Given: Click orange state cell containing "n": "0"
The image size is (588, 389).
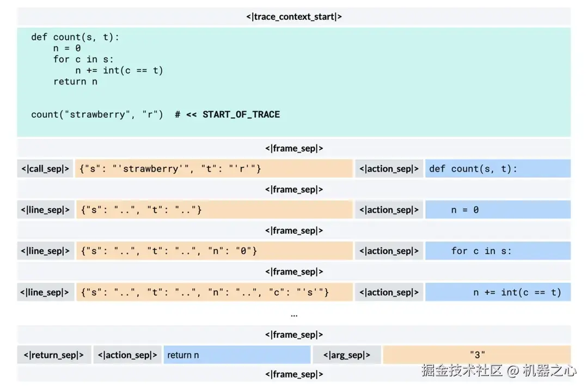Looking at the screenshot, I should tap(215, 251).
